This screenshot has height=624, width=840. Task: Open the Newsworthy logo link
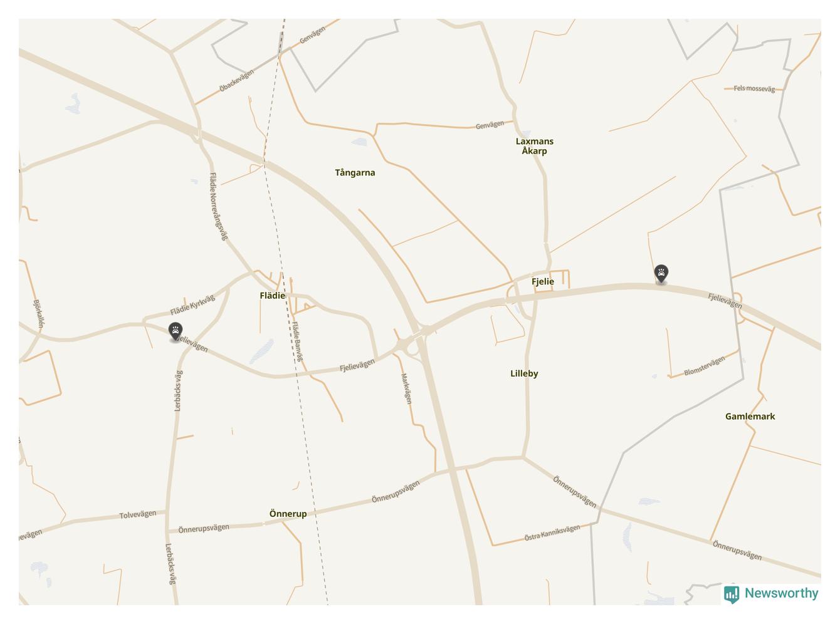tap(771, 593)
